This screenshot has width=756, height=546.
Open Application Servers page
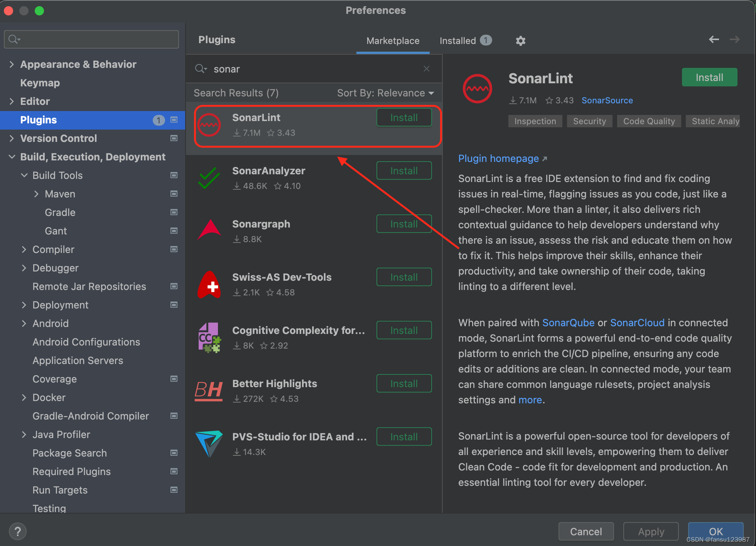click(78, 361)
